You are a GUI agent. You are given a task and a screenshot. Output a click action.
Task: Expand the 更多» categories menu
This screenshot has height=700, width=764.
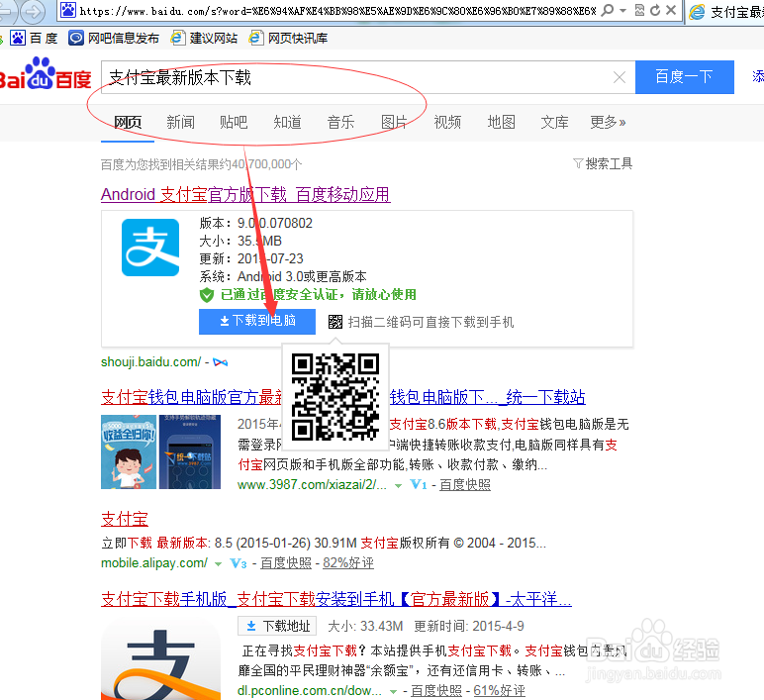[608, 122]
